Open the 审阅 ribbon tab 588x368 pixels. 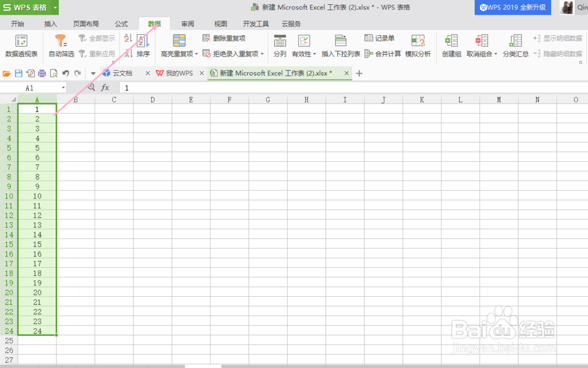click(x=188, y=24)
